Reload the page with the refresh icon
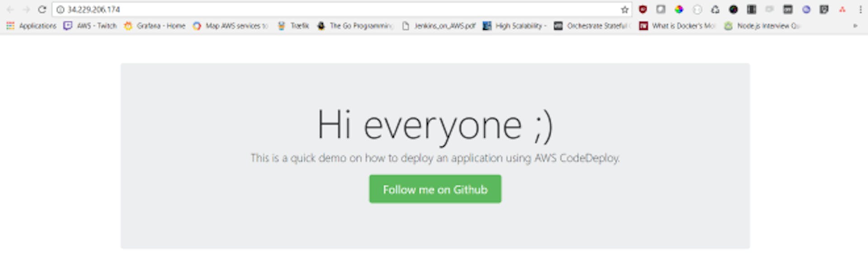This screenshot has width=868, height=263. (42, 9)
